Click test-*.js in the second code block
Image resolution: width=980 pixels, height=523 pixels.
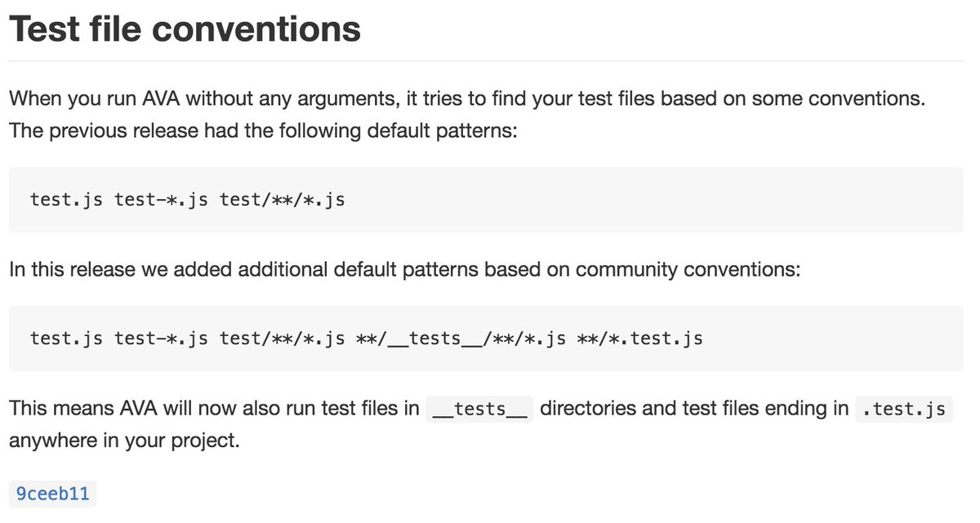point(161,338)
